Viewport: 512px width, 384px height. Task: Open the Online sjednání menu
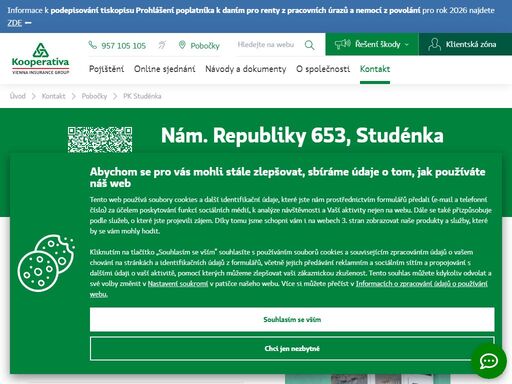pos(165,69)
